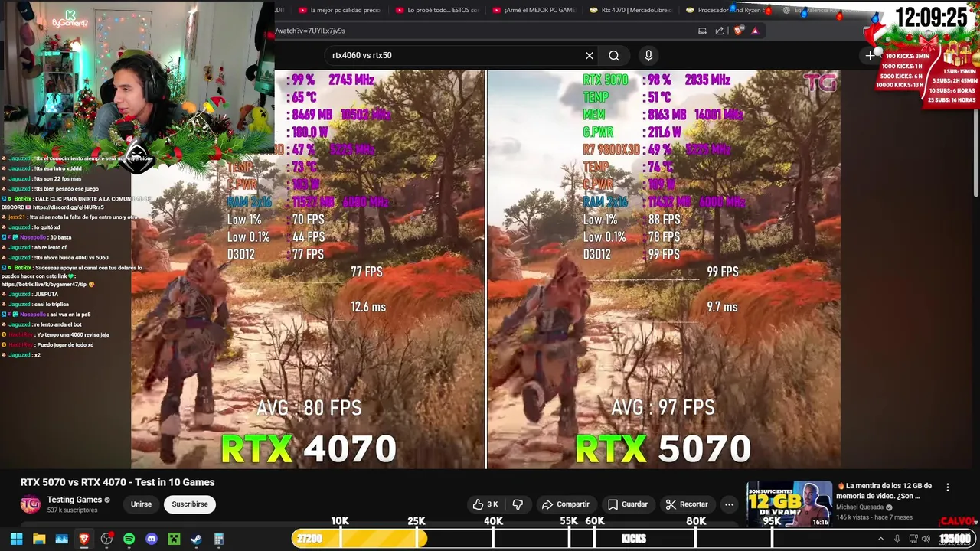
Task: Click Michael Quesada channel name
Action: pyautogui.click(x=861, y=507)
